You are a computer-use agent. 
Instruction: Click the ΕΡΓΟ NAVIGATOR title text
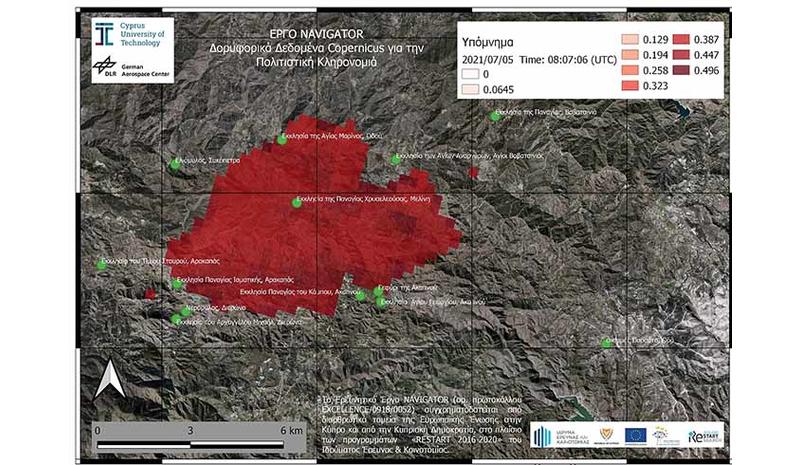point(316,34)
